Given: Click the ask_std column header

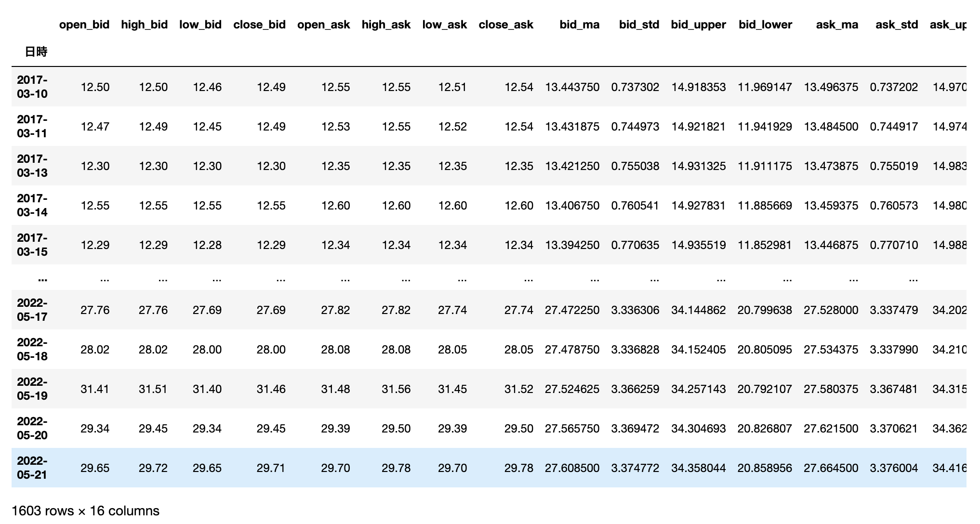Looking at the screenshot, I should (x=897, y=25).
